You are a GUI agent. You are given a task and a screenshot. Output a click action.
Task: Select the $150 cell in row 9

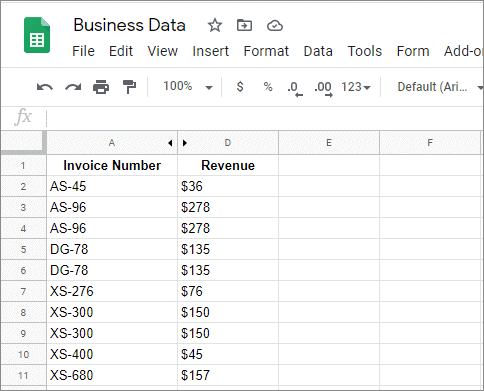[228, 333]
